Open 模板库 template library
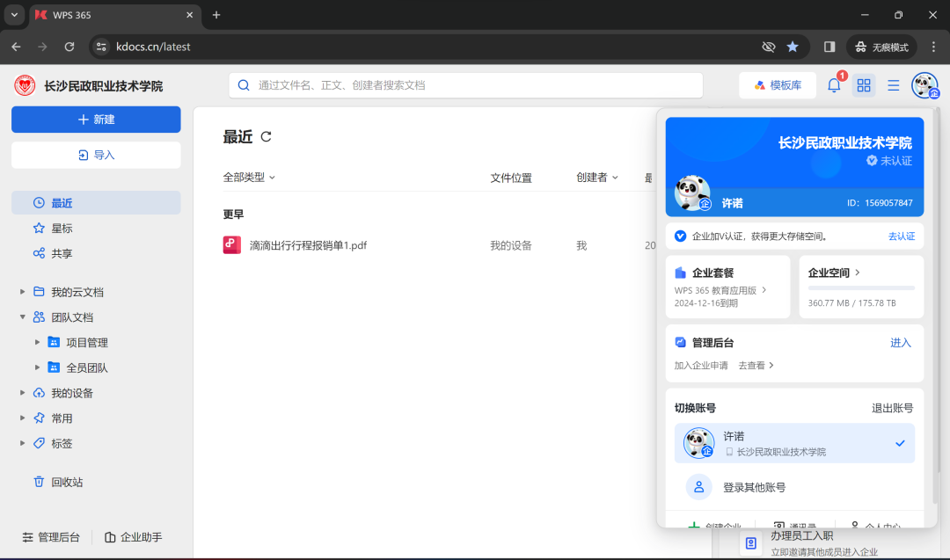The height and width of the screenshot is (560, 950). pos(778,85)
